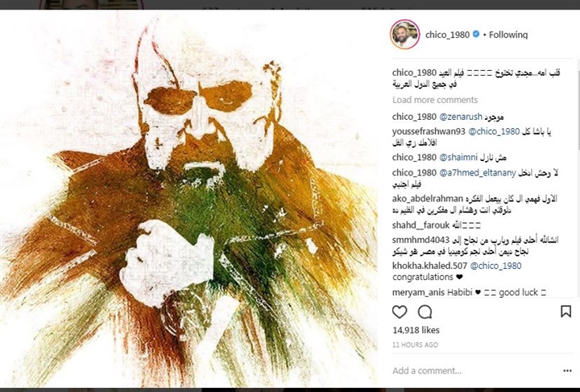580x392 pixels.
Task: Open the comment speech bubble icon
Action: [425, 312]
